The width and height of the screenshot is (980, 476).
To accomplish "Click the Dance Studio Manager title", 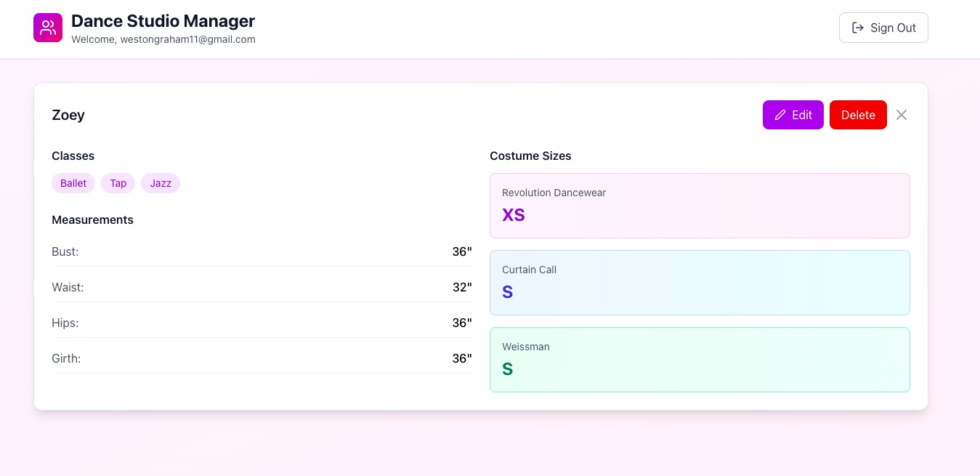I will pos(163,21).
